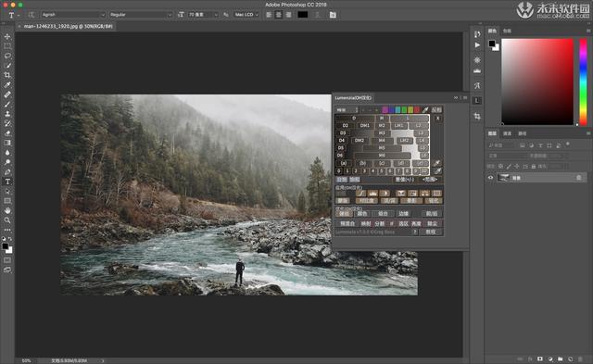Select left align text option
This screenshot has height=364, width=593.
(269, 15)
